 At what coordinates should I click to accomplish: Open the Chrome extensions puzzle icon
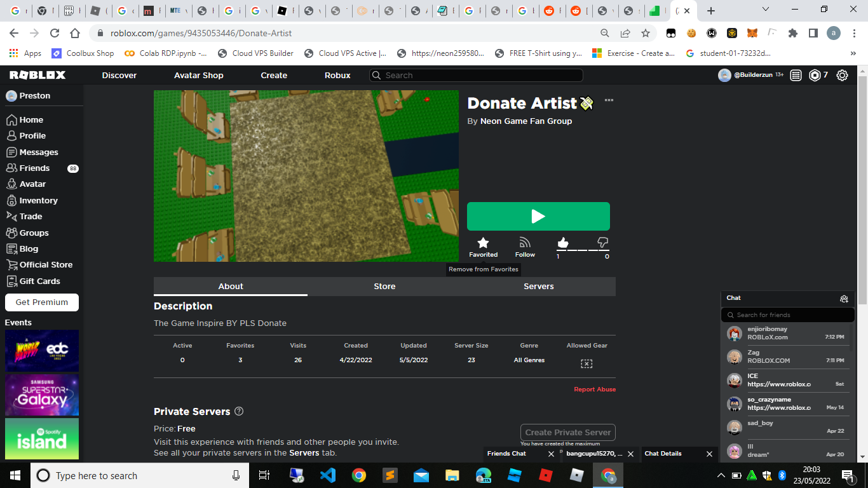[792, 33]
